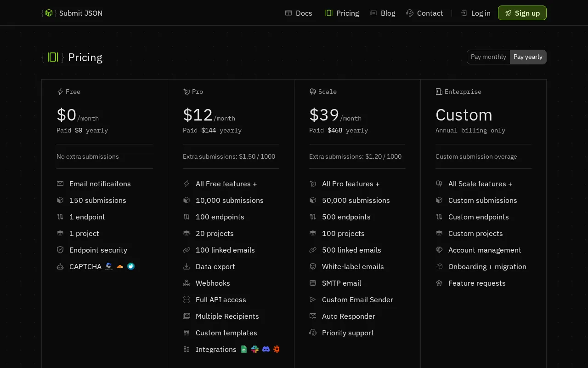Click 'Custom endpoints' feature text
Viewport: 588px width, 368px height.
click(479, 217)
